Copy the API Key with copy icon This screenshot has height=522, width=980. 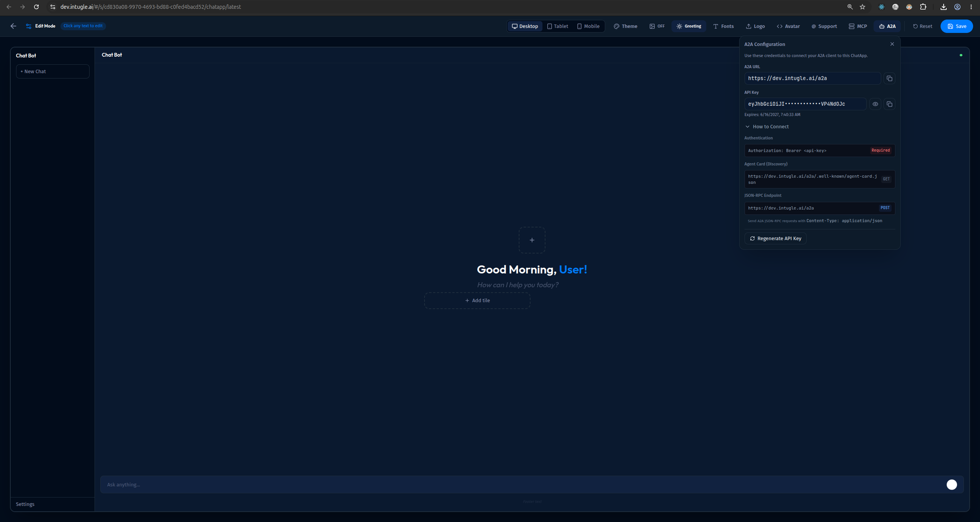(889, 104)
